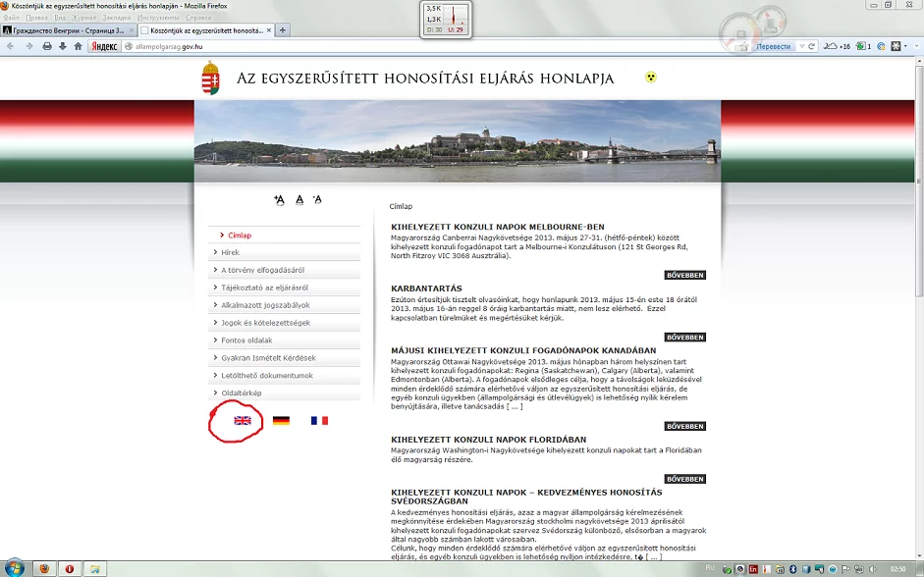Expand the Hírek sidebar menu item
The image size is (924, 577).
point(230,252)
